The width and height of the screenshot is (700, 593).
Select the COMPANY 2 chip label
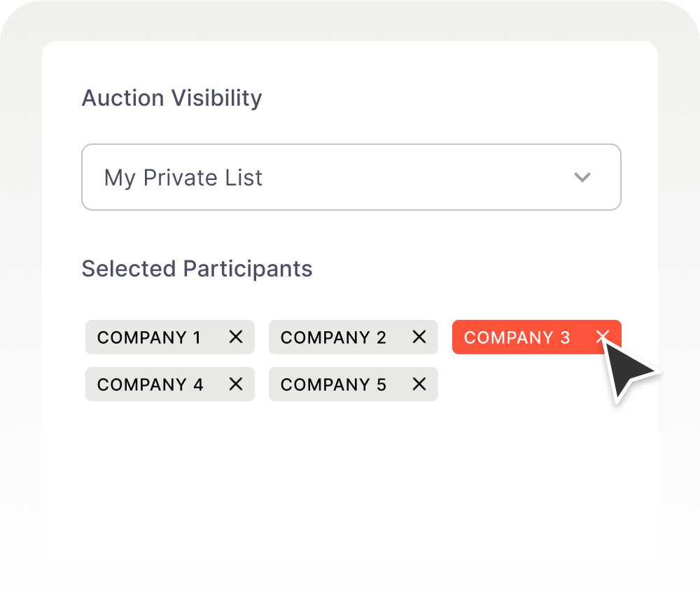point(333,337)
